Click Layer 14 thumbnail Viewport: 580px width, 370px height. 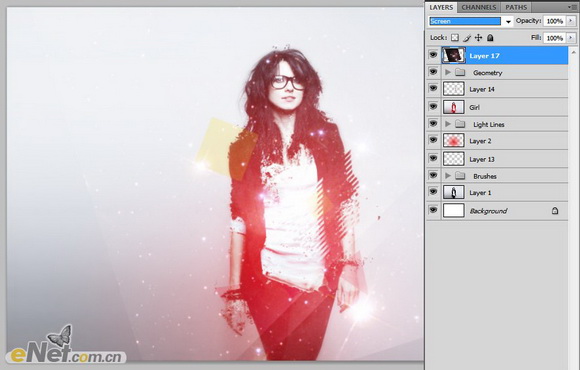click(x=454, y=89)
